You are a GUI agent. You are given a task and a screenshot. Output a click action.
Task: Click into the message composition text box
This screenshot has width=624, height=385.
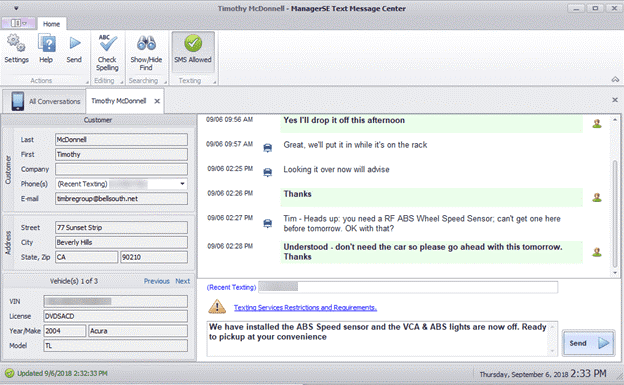[377, 338]
